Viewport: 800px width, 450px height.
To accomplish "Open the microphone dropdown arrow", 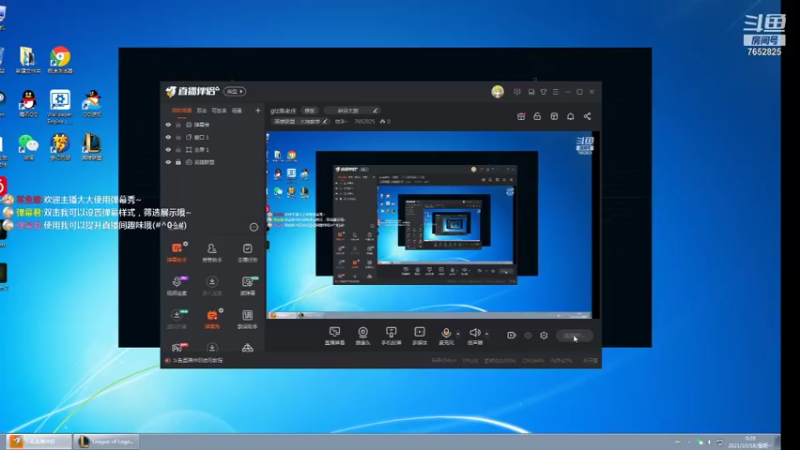I will pos(458,334).
